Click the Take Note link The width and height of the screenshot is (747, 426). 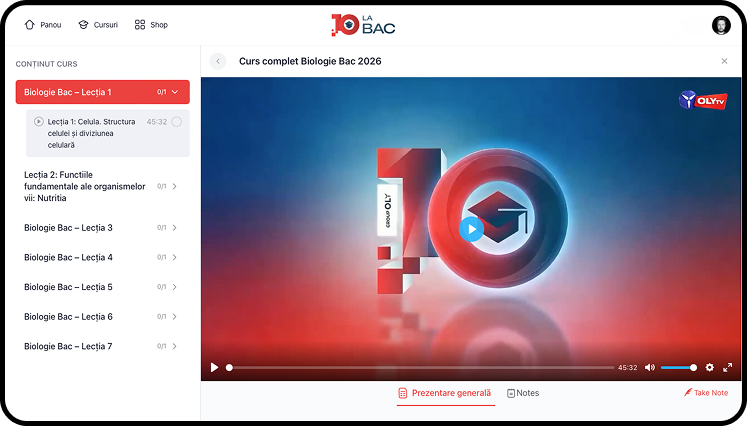point(706,393)
